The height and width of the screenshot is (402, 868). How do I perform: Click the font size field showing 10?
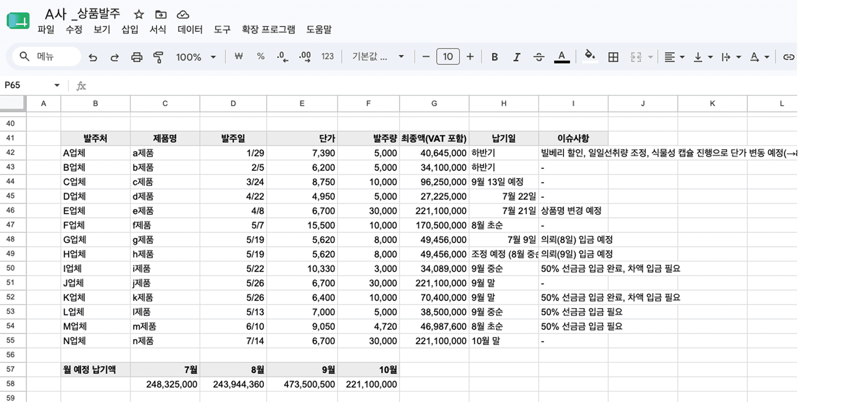[x=448, y=57]
